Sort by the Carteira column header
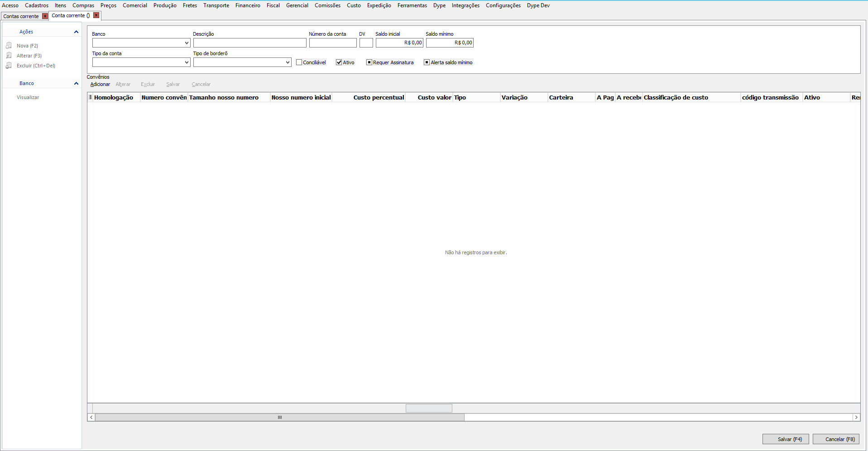 coord(571,97)
